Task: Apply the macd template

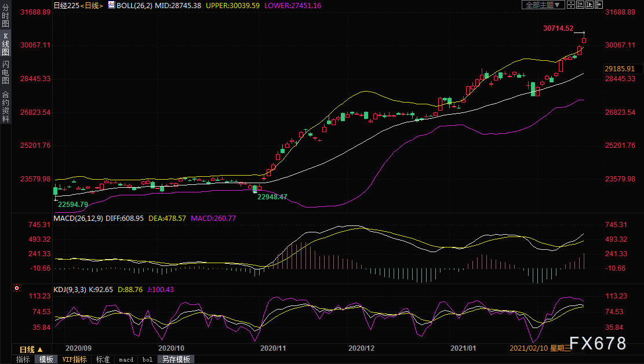Action: [126, 359]
